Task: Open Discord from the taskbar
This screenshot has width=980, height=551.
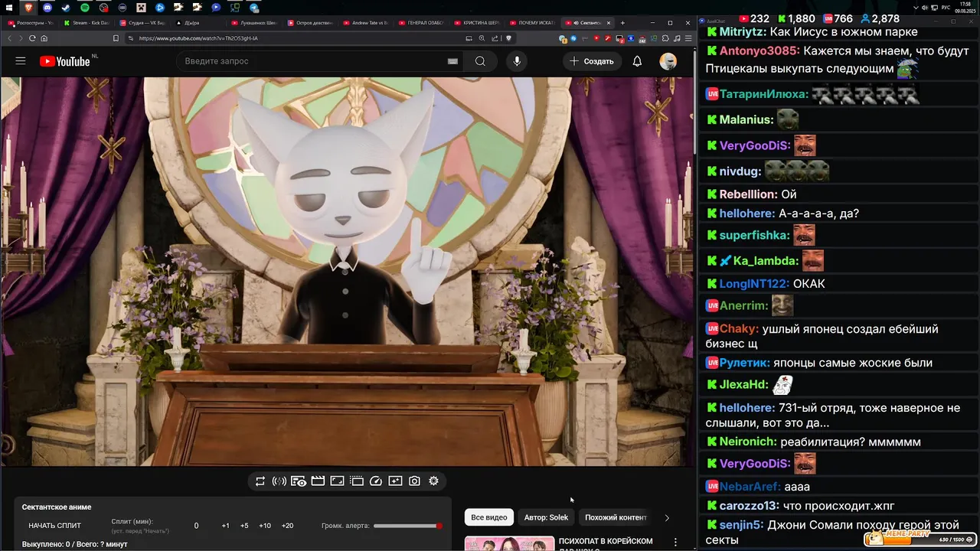Action: (47, 8)
